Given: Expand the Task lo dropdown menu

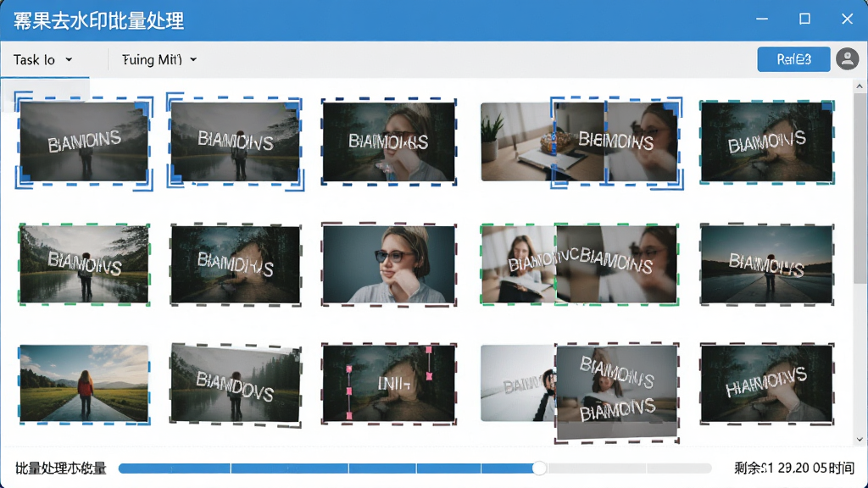Looking at the screenshot, I should tap(42, 60).
